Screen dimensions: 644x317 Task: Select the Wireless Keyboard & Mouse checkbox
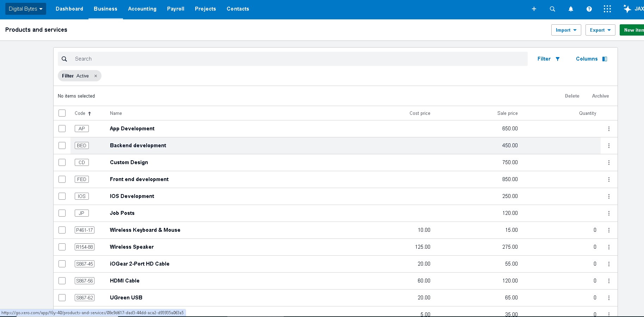pyautogui.click(x=62, y=230)
